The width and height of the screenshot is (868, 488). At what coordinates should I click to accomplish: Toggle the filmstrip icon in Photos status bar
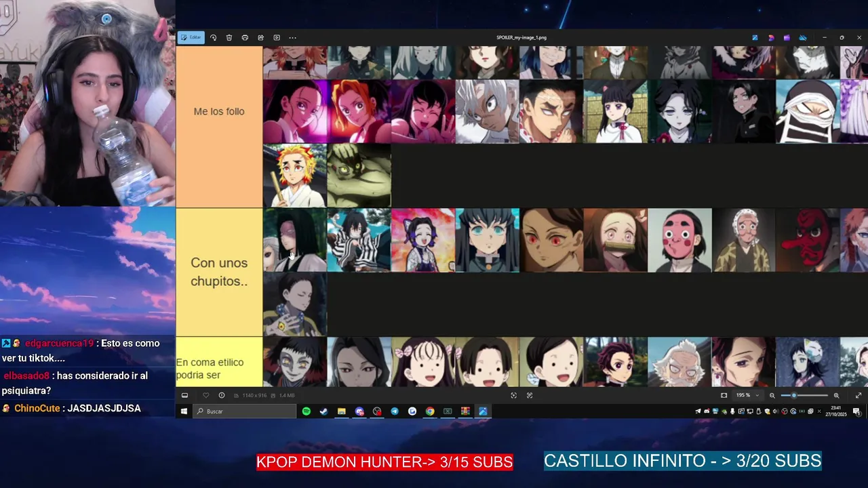coord(184,395)
